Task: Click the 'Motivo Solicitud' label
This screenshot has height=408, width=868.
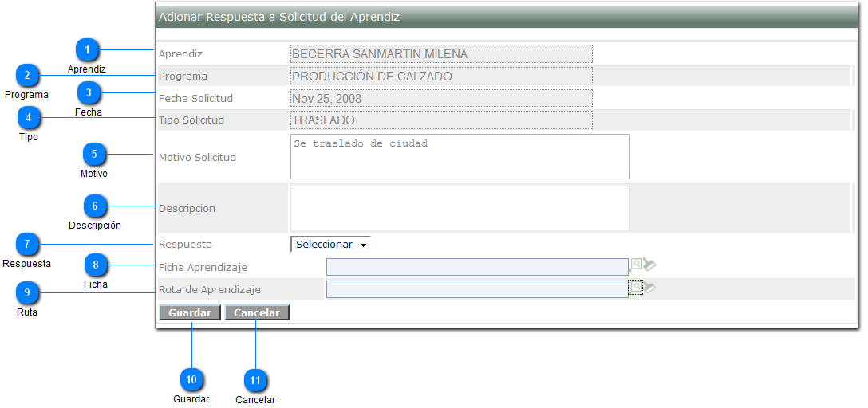Action: [x=197, y=157]
